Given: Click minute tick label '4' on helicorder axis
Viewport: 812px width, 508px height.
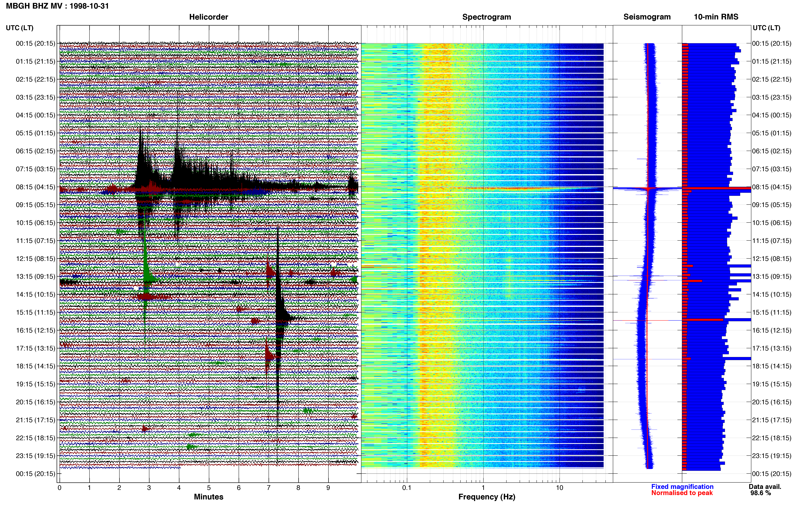Looking at the screenshot, I should tap(179, 488).
